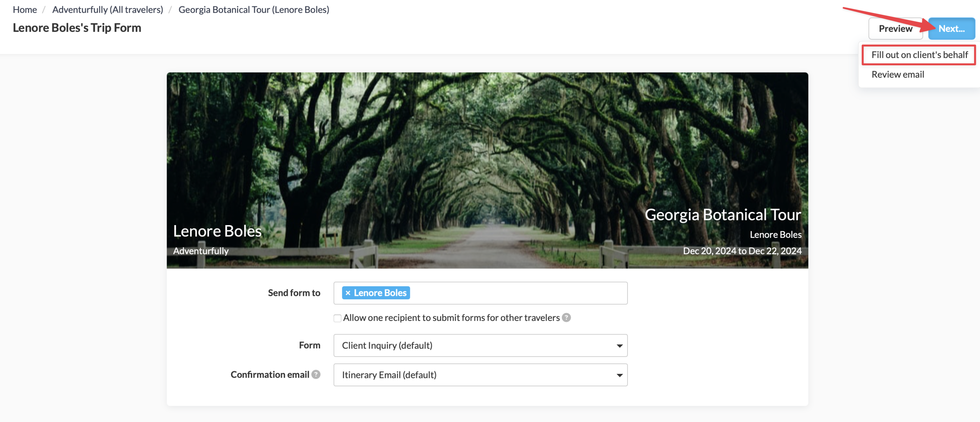
Task: Remove Lenore Boles recipient tag with x
Action: (x=348, y=293)
